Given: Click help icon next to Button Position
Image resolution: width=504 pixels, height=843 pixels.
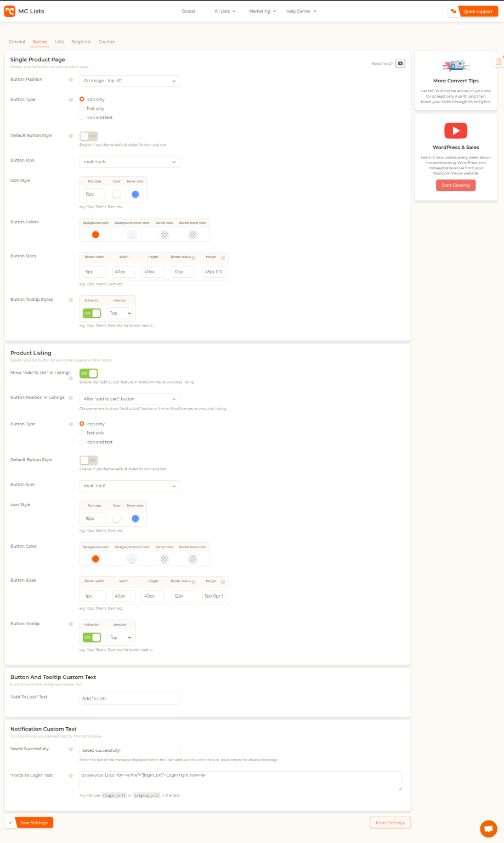Looking at the screenshot, I should point(71,80).
